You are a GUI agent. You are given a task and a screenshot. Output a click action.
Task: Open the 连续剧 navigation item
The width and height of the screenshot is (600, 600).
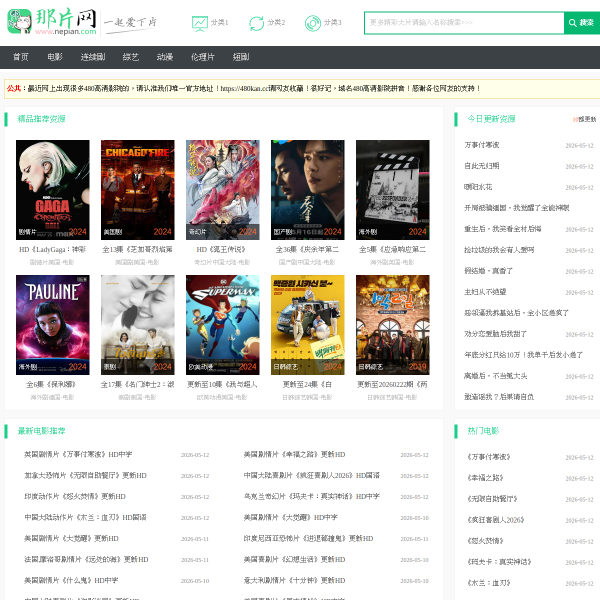(93, 57)
